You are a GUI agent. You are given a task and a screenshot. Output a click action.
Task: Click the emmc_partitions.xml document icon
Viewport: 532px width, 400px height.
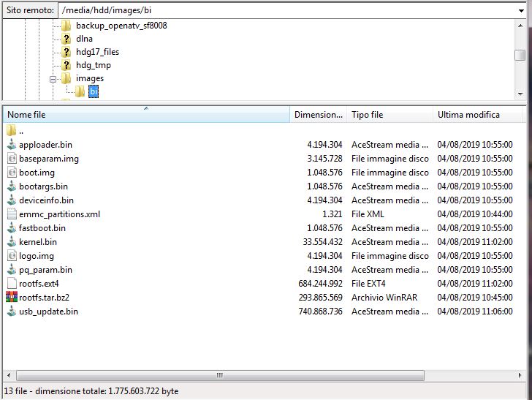point(12,214)
